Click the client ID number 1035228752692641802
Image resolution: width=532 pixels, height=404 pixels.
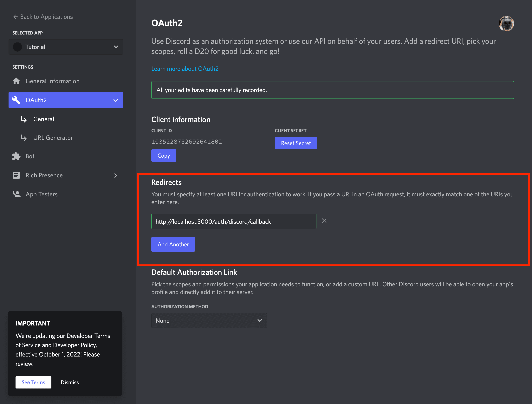(187, 142)
